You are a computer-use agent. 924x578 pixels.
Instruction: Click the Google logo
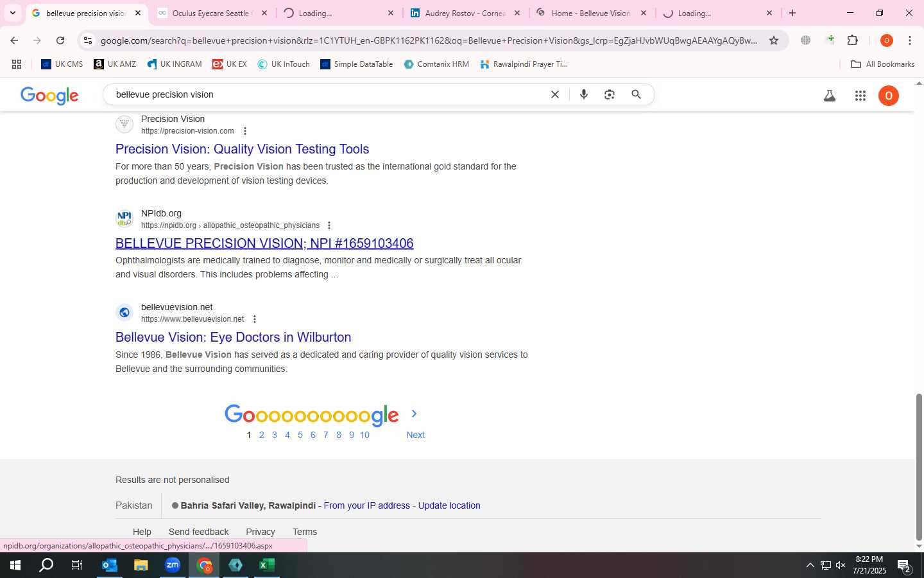click(49, 96)
